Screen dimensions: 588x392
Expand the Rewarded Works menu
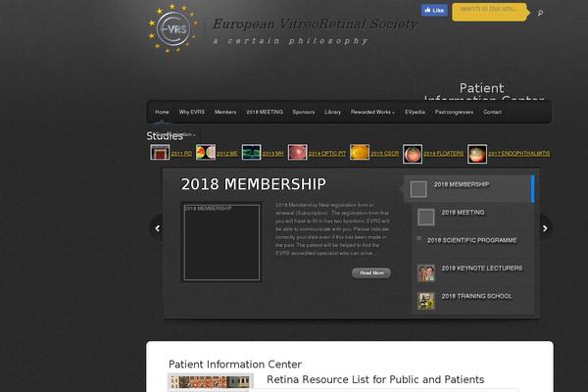372,112
